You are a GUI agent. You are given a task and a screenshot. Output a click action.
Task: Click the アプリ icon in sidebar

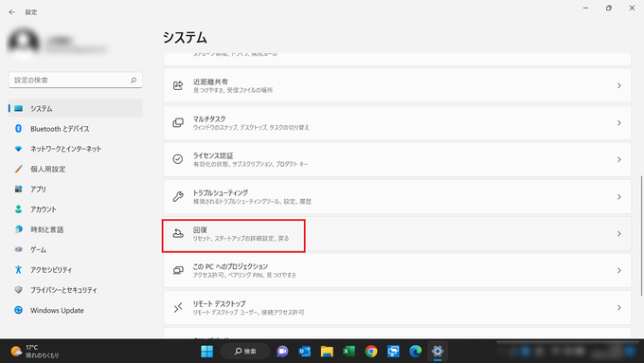point(19,190)
